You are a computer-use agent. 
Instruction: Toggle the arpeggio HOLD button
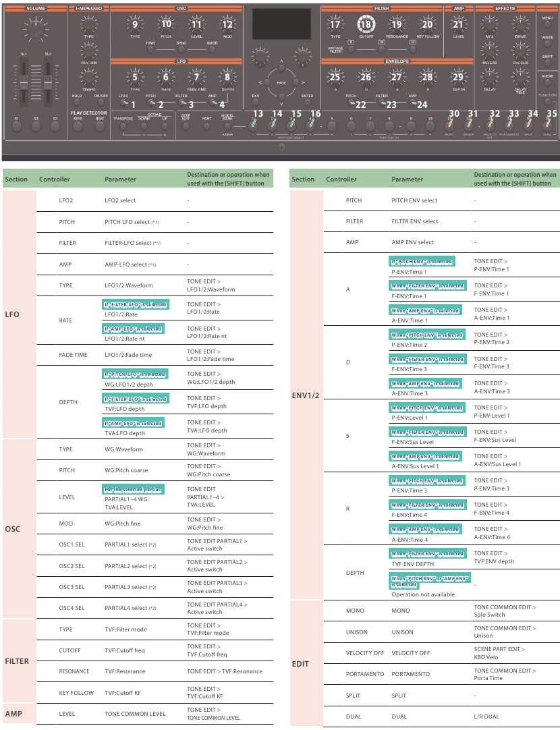pyautogui.click(x=77, y=103)
